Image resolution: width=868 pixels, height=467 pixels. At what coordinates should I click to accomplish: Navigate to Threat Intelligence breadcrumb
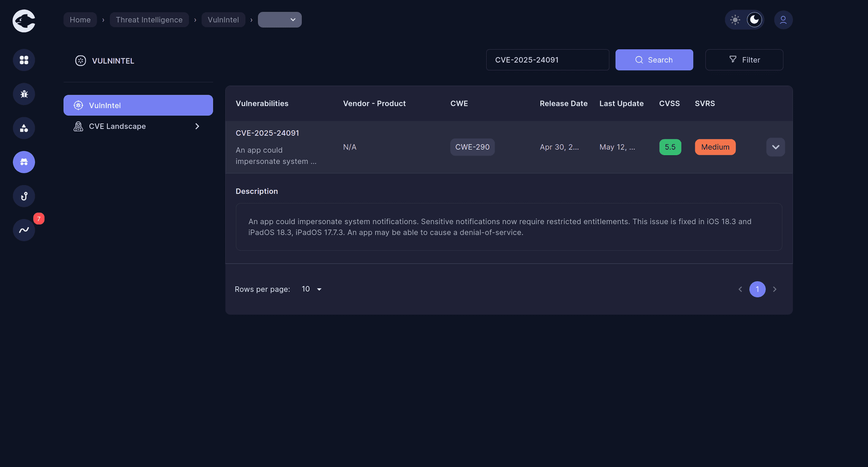(149, 19)
